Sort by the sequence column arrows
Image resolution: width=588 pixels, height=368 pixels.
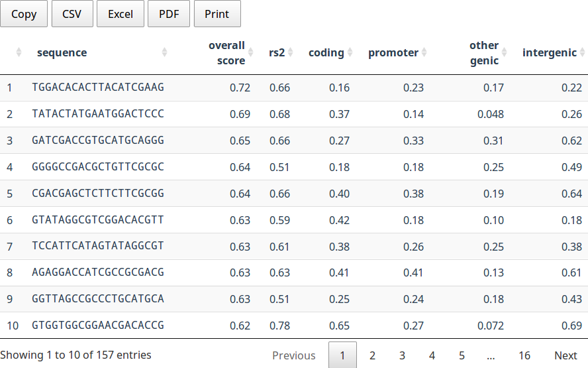[x=164, y=52]
